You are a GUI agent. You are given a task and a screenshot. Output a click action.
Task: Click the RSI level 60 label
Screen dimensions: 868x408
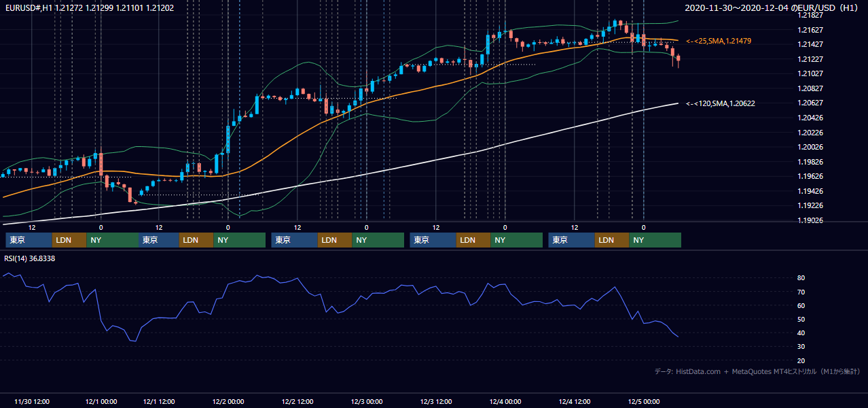(x=801, y=305)
